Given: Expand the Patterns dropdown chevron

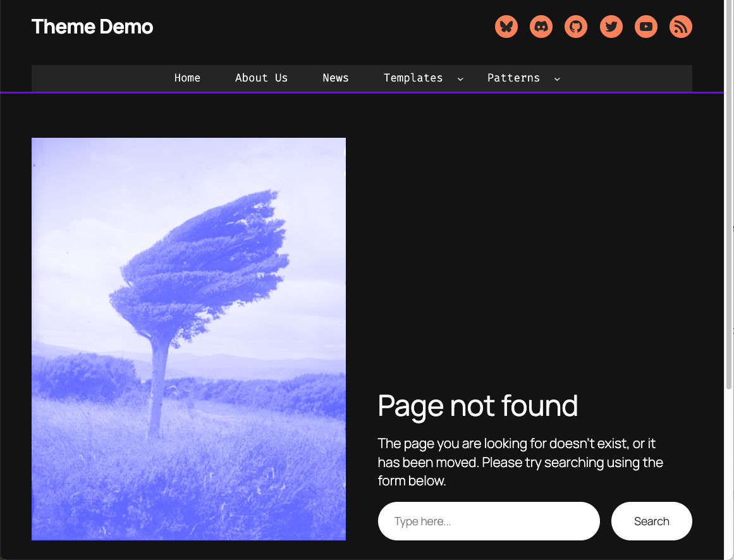Looking at the screenshot, I should 556,78.
